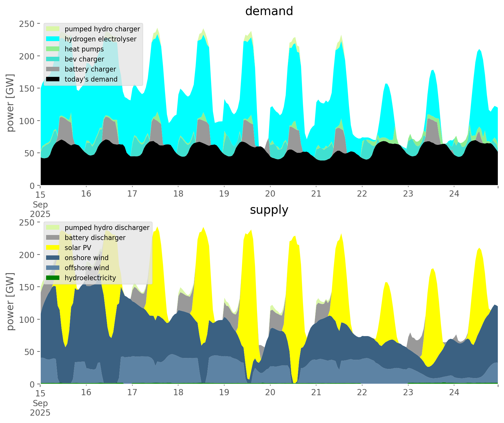Click the "demand" chart title

click(269, 11)
